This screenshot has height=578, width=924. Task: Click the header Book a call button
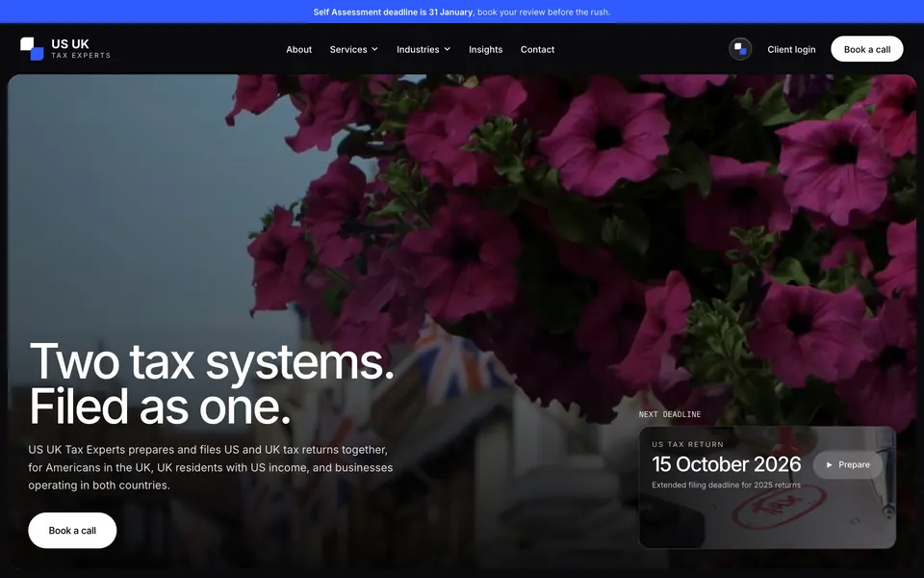867,49
